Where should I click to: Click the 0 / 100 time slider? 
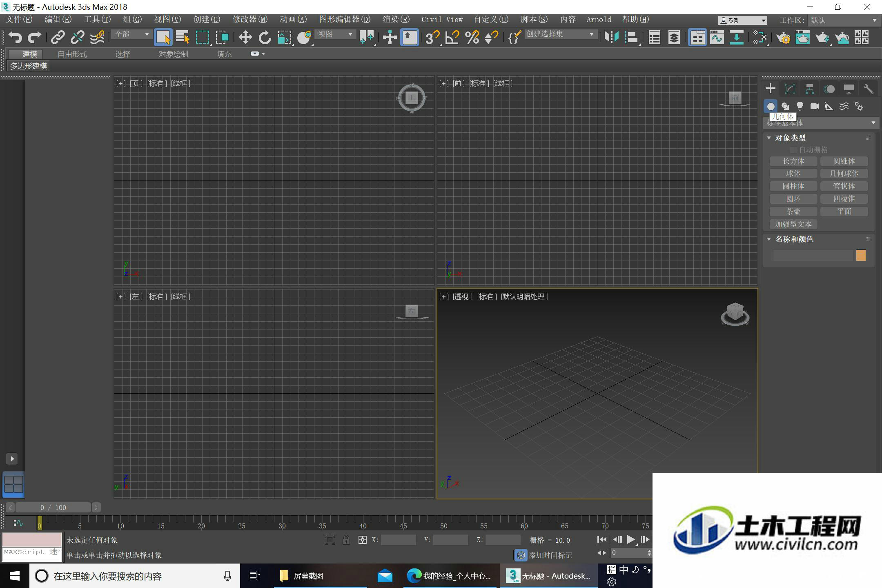(x=53, y=508)
